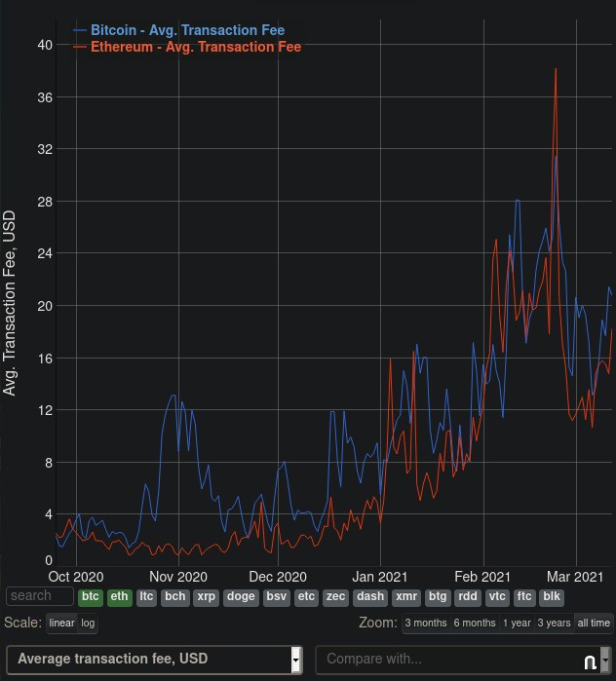The image size is (616, 681).
Task: Add ftc to the chart
Action: (x=524, y=597)
